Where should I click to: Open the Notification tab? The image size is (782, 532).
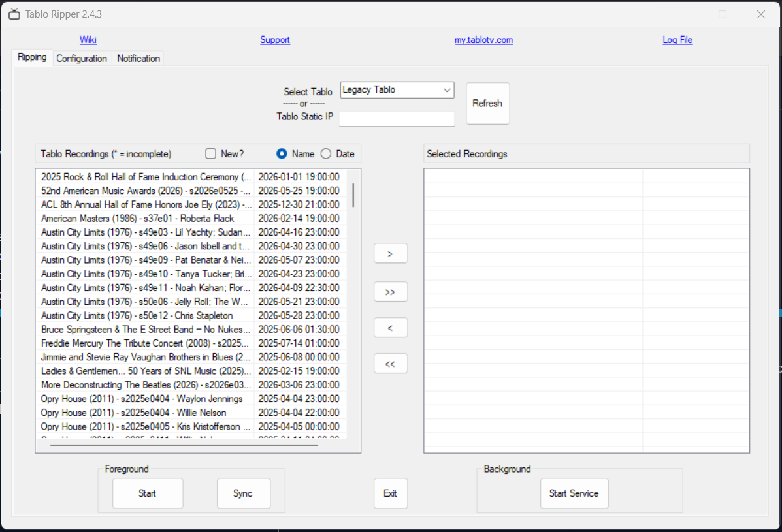click(138, 58)
